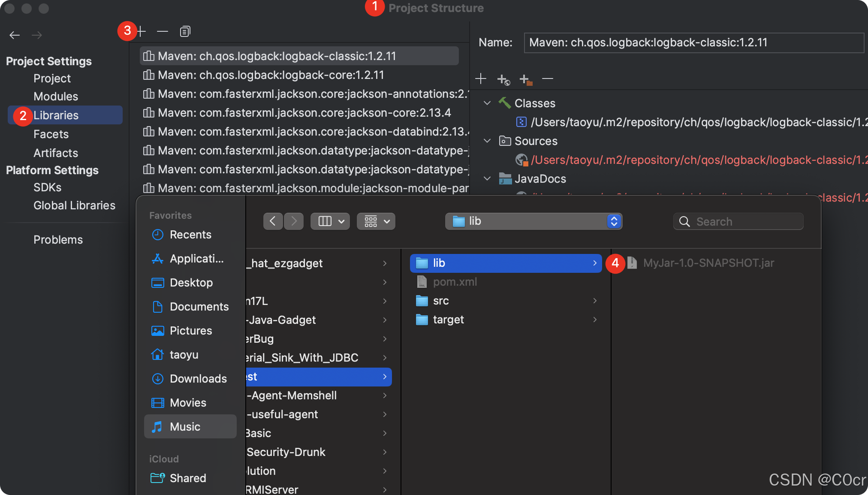Click the add excluded root icon
The height and width of the screenshot is (495, 868).
point(525,79)
